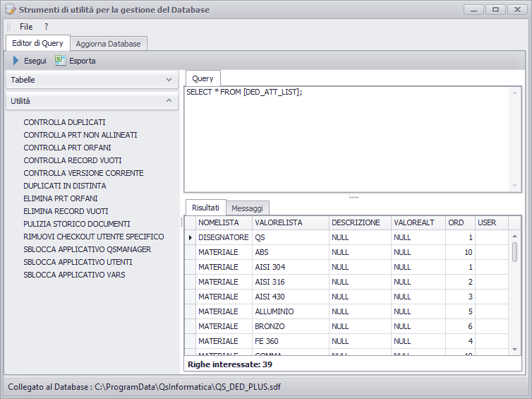Run CONTROLLA VERSIONE CORRENTE utility

[x=83, y=173]
